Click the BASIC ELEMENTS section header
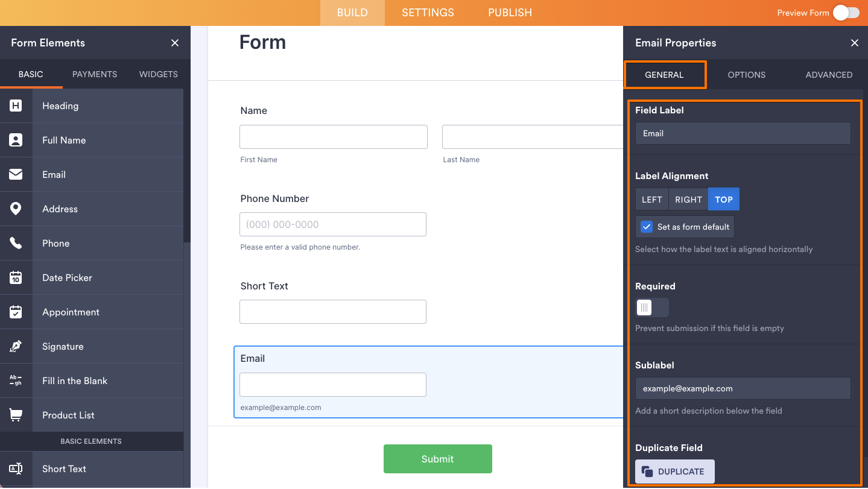This screenshot has height=489, width=868. click(x=91, y=441)
